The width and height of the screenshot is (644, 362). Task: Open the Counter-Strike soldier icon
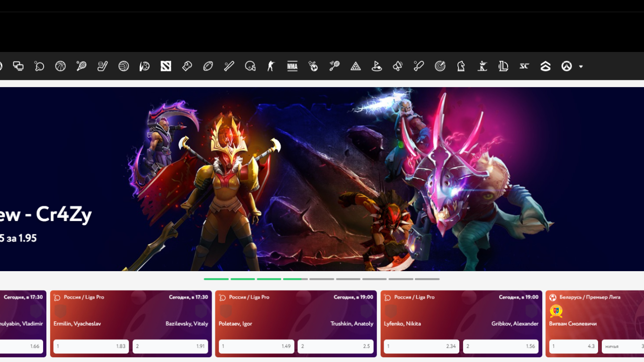coord(271,66)
